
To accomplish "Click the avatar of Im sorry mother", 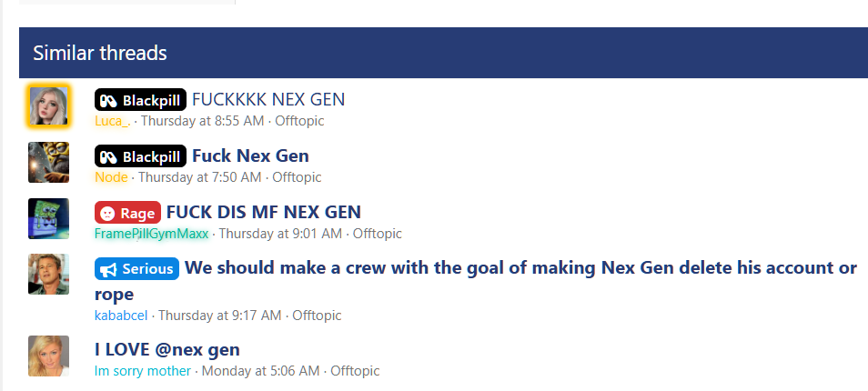I will click(48, 356).
